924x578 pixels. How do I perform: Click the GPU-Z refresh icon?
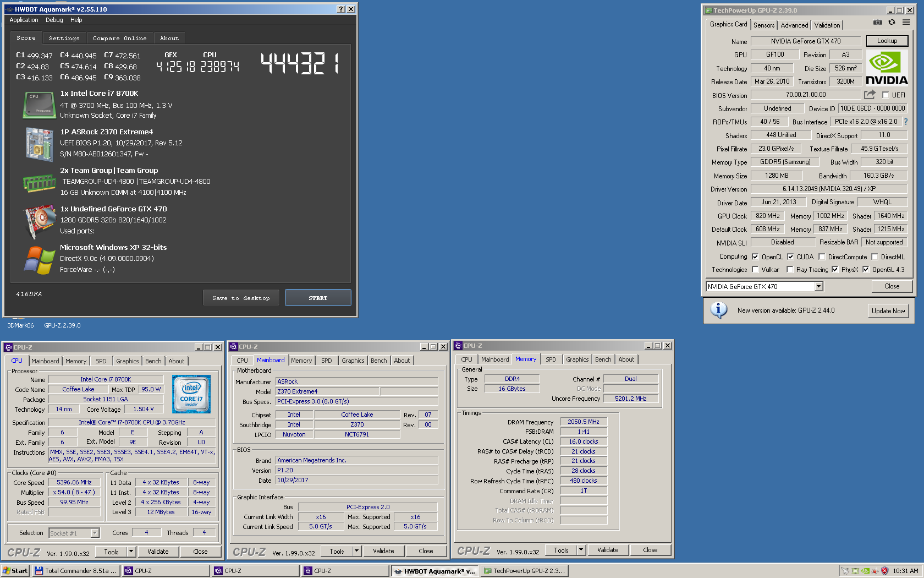coord(892,23)
